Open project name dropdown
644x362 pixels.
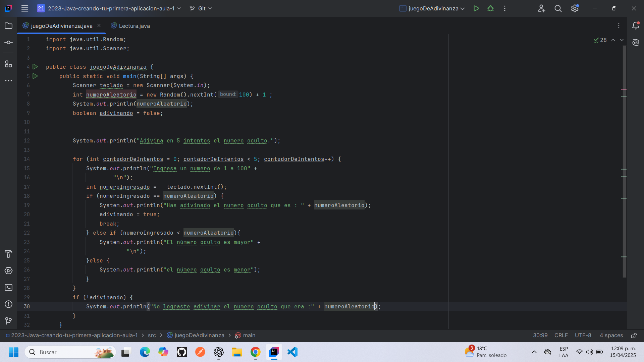(109, 8)
